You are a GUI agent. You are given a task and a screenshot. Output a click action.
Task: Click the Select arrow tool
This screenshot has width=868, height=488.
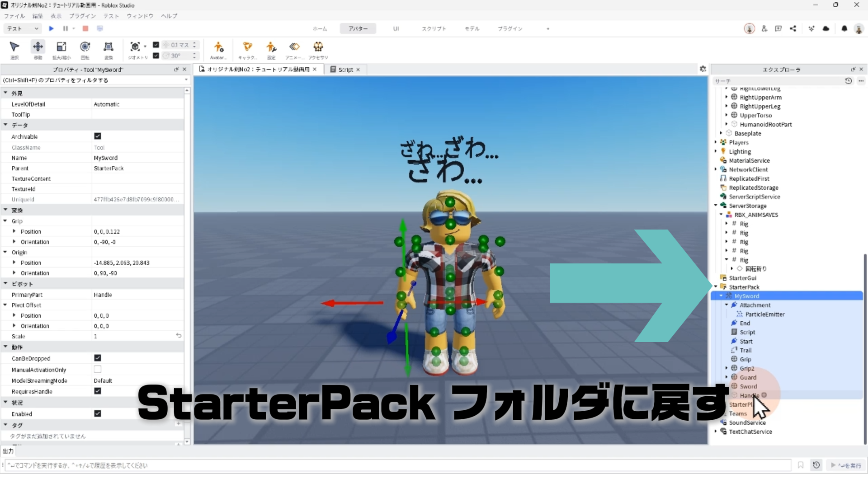[14, 47]
